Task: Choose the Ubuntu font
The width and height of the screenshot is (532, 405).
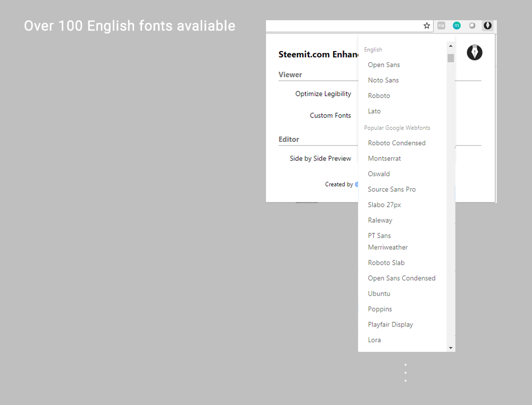Action: coord(379,294)
